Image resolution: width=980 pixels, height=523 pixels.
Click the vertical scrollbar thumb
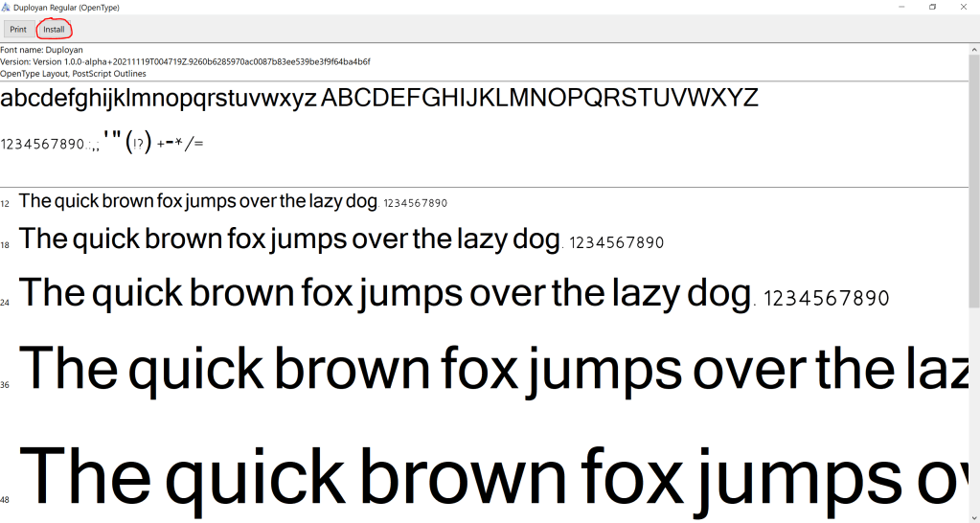point(974,182)
